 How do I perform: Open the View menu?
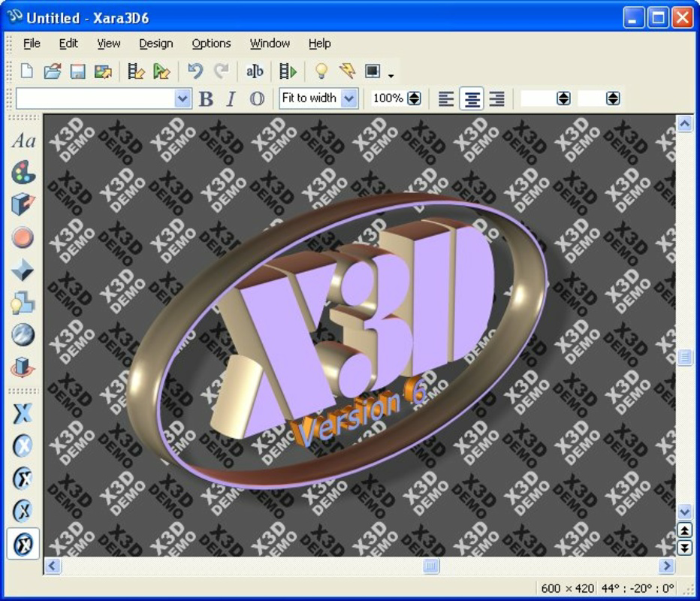coord(108,44)
